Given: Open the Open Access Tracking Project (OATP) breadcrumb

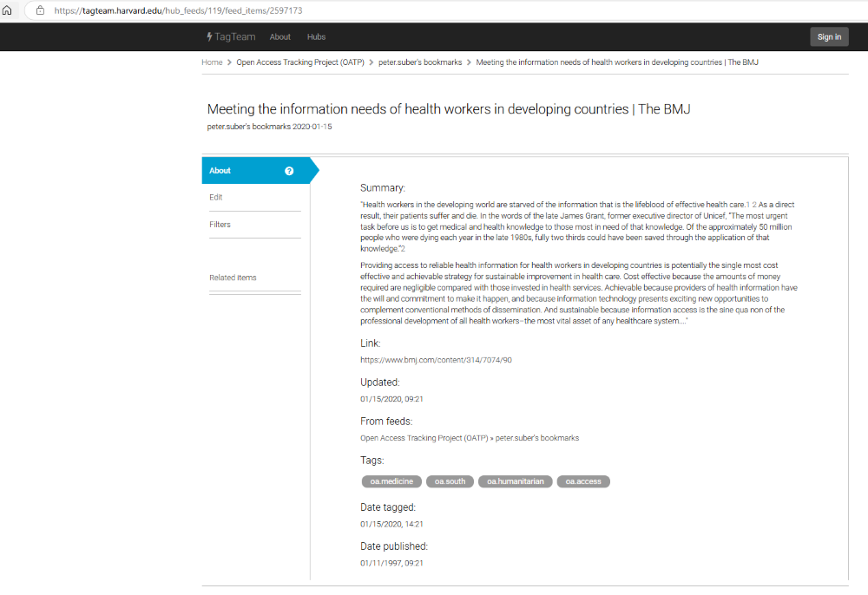Looking at the screenshot, I should point(300,62).
